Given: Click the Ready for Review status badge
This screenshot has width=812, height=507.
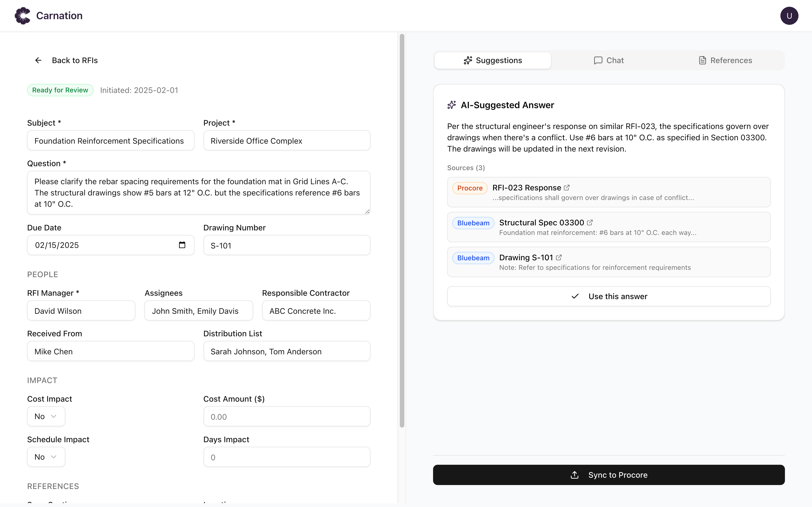Looking at the screenshot, I should click(60, 90).
